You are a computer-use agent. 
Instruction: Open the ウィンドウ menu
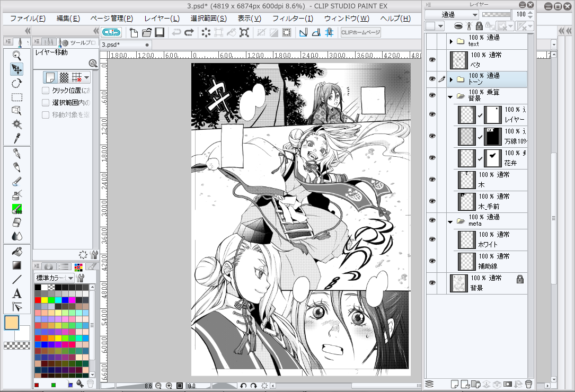click(x=347, y=19)
